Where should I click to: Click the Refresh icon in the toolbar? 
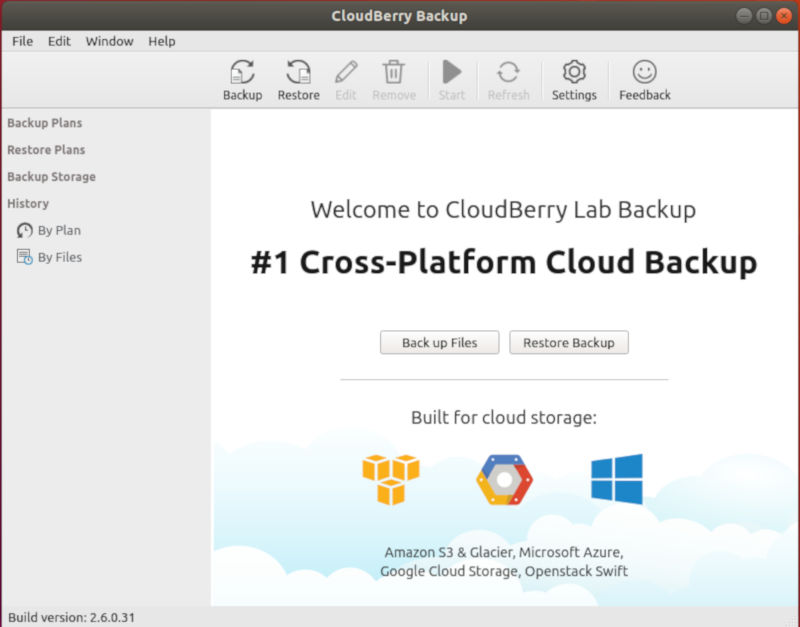pos(509,72)
